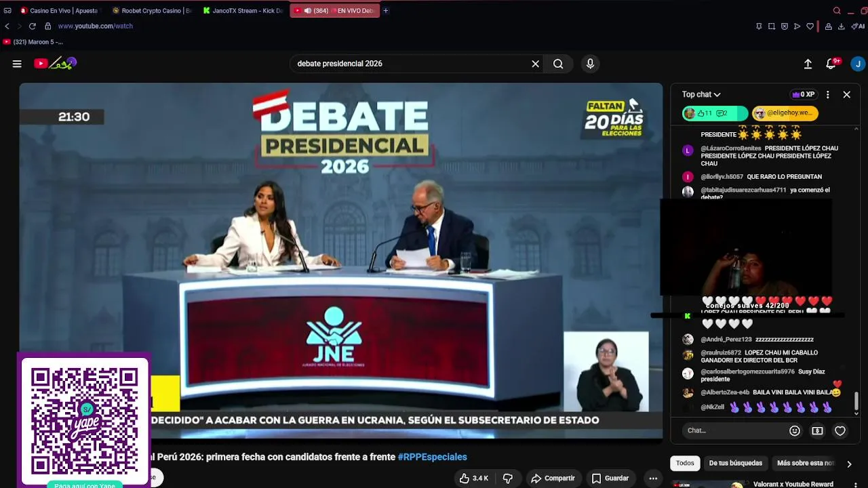Open the account avatar menu
The width and height of the screenshot is (868, 488).
(x=858, y=64)
